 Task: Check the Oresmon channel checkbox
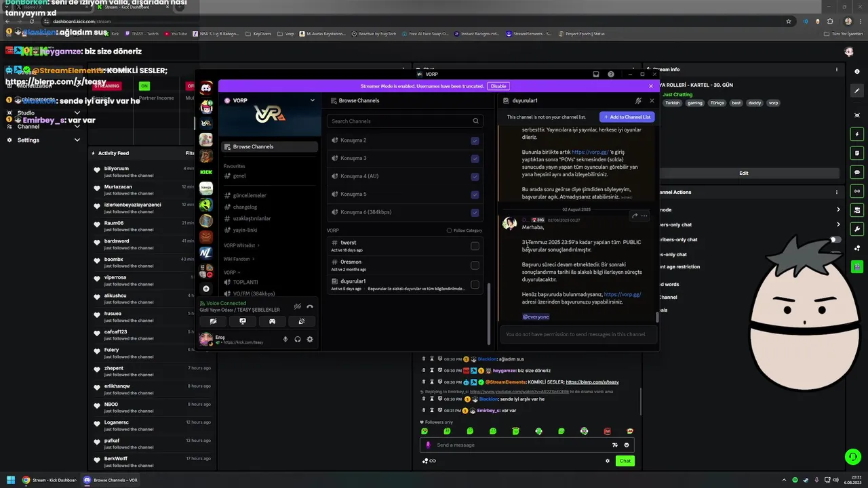coord(475,265)
